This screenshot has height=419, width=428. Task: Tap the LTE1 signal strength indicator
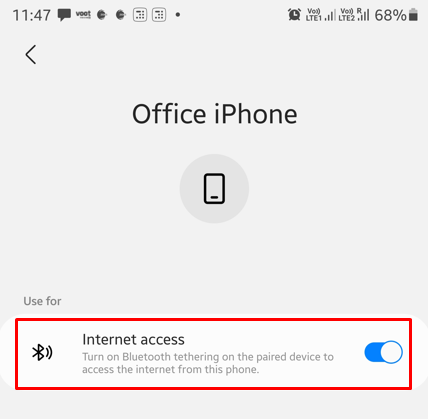[320, 15]
